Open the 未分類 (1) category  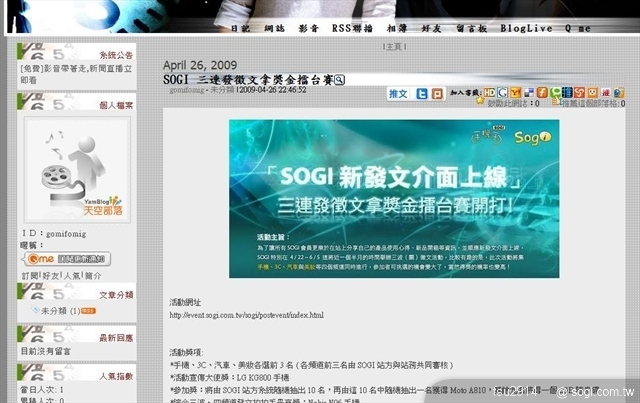point(60,311)
